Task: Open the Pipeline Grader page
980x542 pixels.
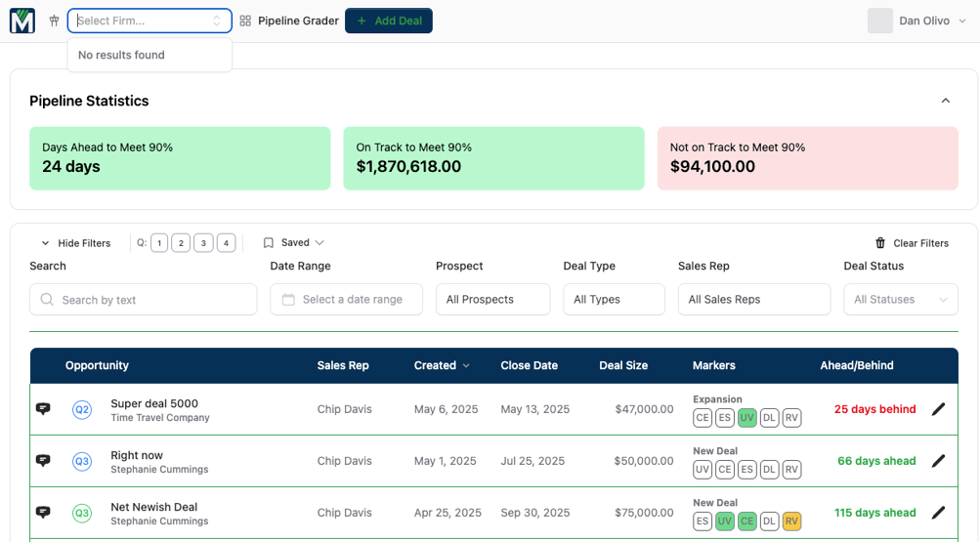Action: click(x=289, y=21)
